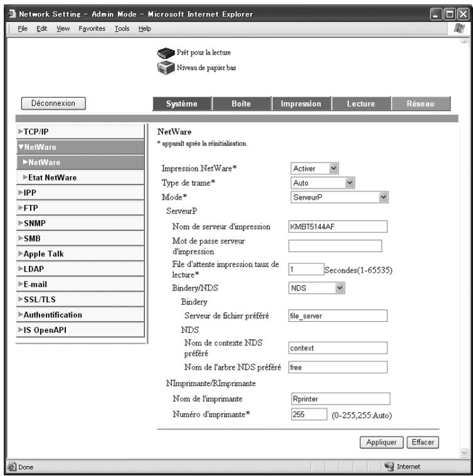Click the Internet Explorer page icon in title bar
The width and height of the screenshot is (473, 476).
12,14
